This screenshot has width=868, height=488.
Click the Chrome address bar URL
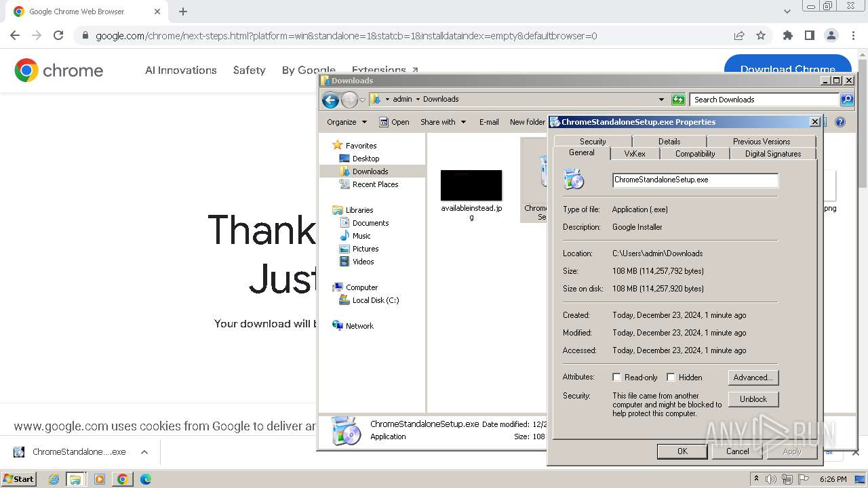click(347, 36)
